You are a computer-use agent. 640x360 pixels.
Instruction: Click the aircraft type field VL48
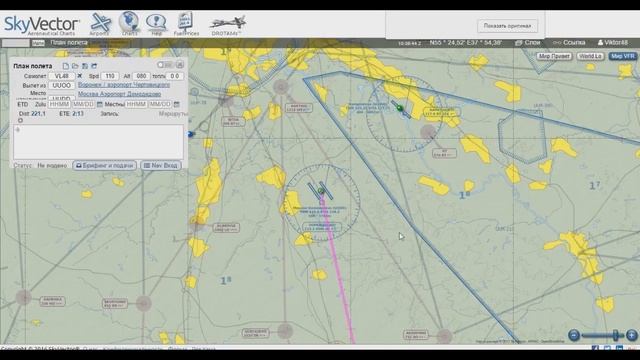coord(62,76)
